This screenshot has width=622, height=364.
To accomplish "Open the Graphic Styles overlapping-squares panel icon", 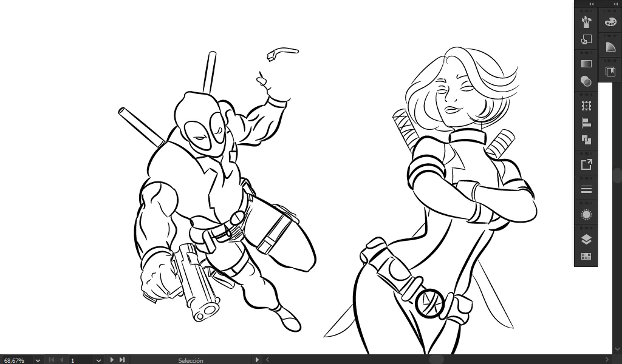I will click(x=586, y=39).
